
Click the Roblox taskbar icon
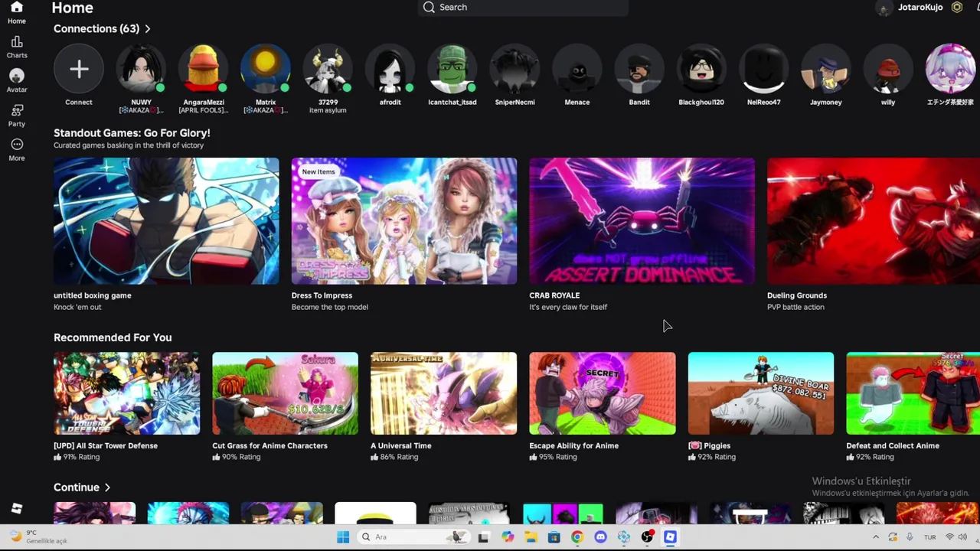click(670, 537)
